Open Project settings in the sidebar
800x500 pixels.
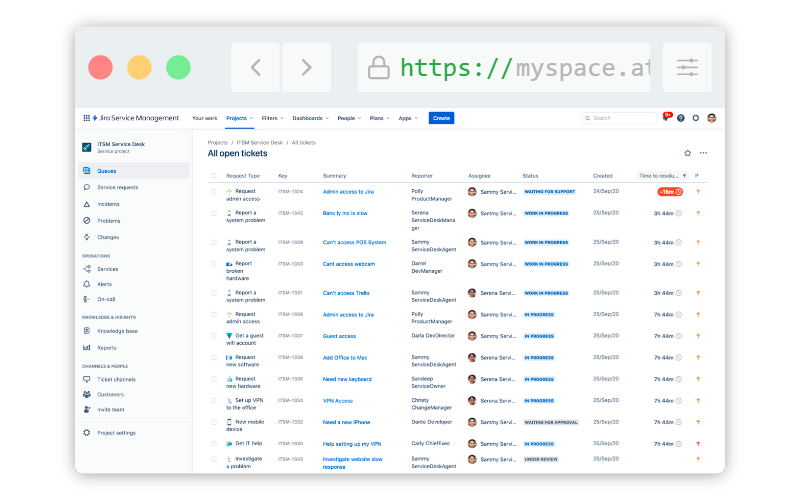click(x=116, y=433)
